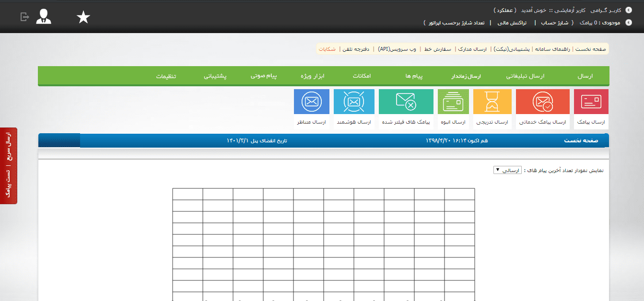Viewport: 644px width, 301px height.
Task: Click the star favorites icon
Action: (x=83, y=17)
